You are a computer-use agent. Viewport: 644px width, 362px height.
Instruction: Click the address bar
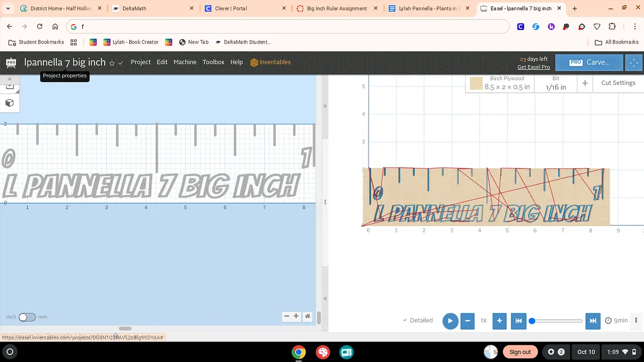coord(288,26)
